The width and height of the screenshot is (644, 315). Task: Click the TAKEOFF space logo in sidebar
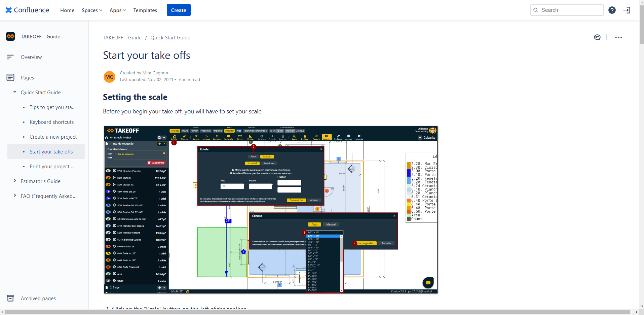coord(10,36)
